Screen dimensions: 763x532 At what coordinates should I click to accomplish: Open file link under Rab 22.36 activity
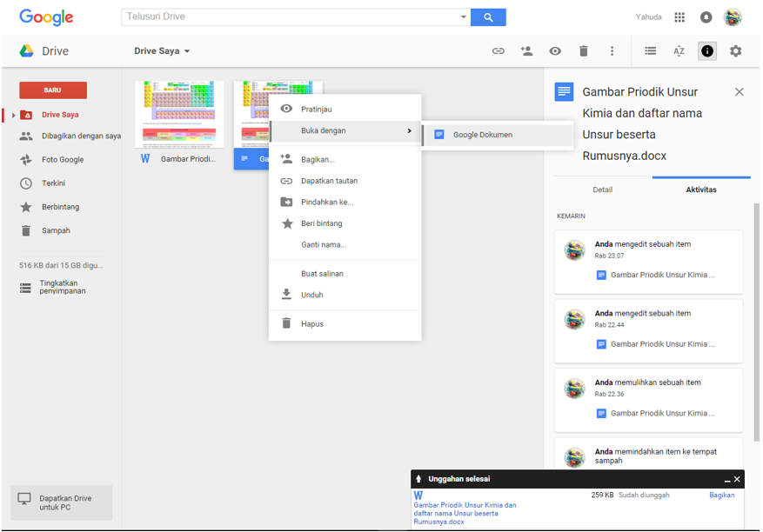pos(655,414)
